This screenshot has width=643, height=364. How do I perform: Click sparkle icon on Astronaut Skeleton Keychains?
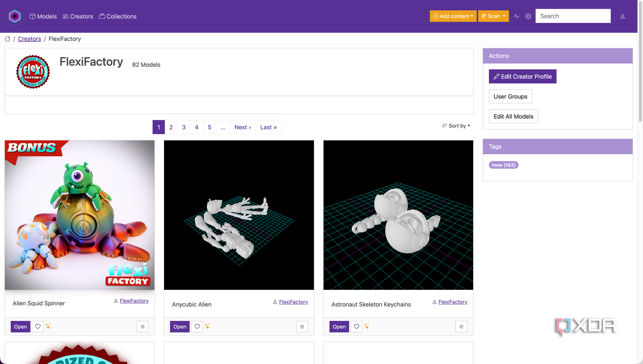(x=367, y=326)
